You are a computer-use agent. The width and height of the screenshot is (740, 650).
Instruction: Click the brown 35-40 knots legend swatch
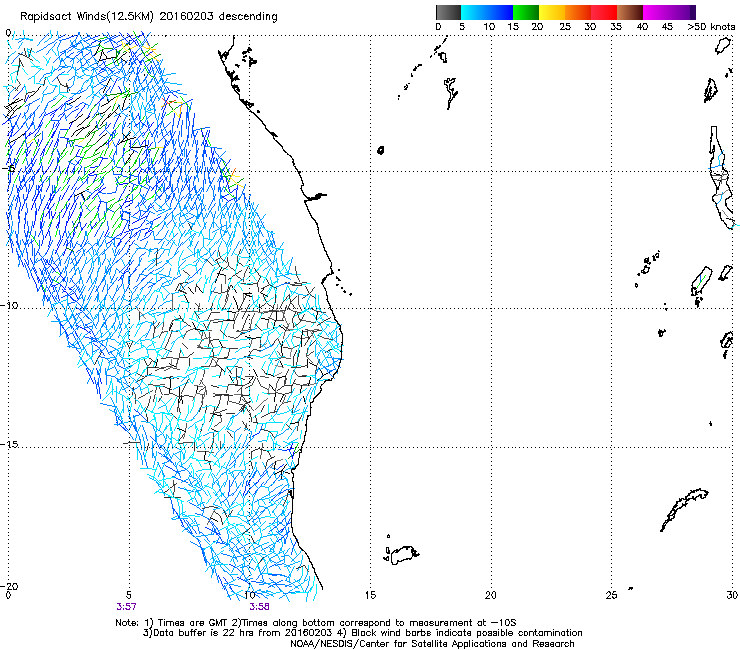[x=630, y=12]
